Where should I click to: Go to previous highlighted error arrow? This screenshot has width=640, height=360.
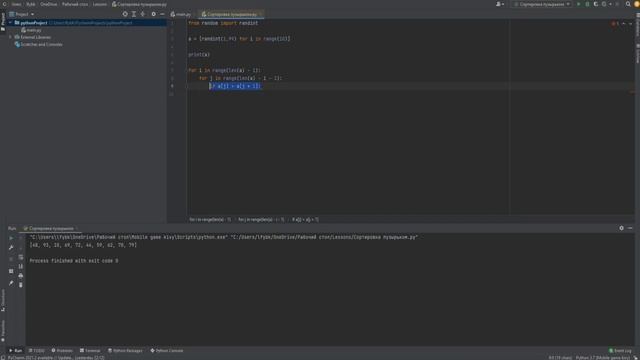624,24
